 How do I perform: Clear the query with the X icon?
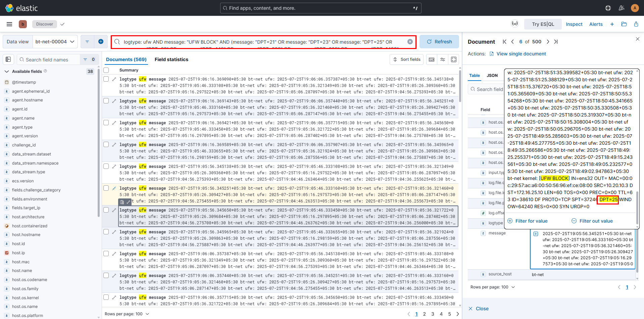click(410, 42)
